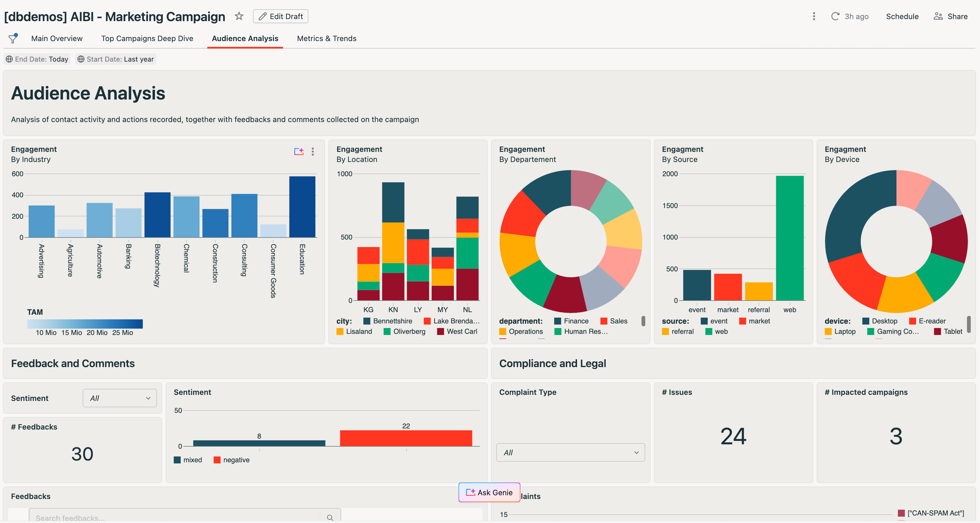
Task: Open the kebab menu at top right
Action: click(814, 16)
